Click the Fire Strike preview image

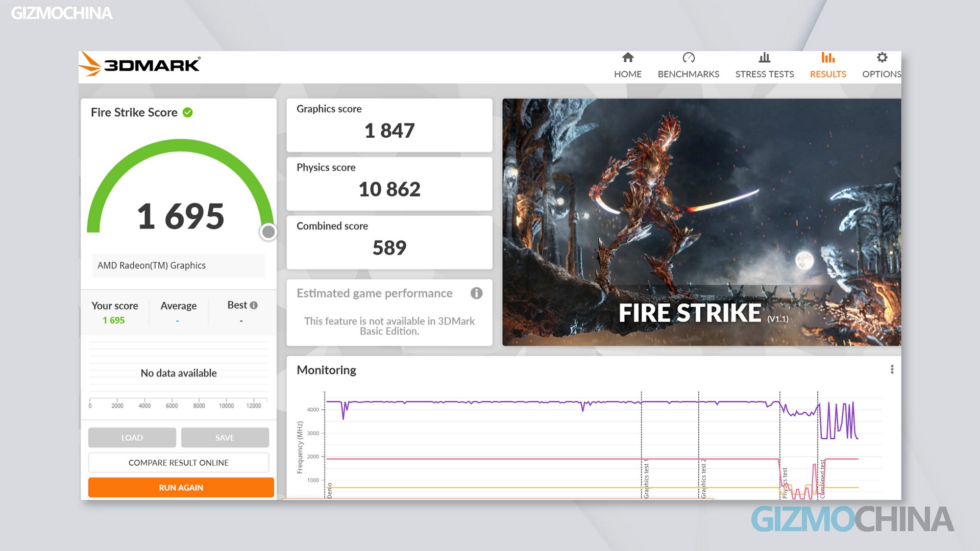coord(701,222)
